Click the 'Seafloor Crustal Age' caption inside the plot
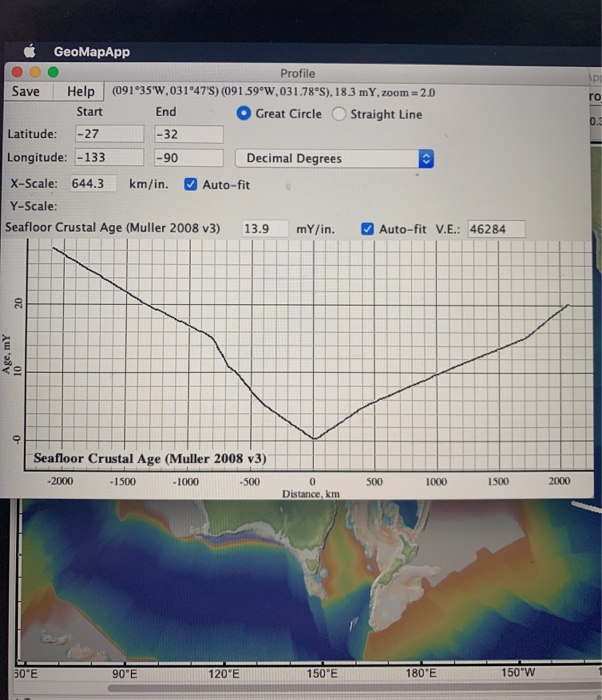Image resolution: width=602 pixels, height=700 pixels. [150, 458]
